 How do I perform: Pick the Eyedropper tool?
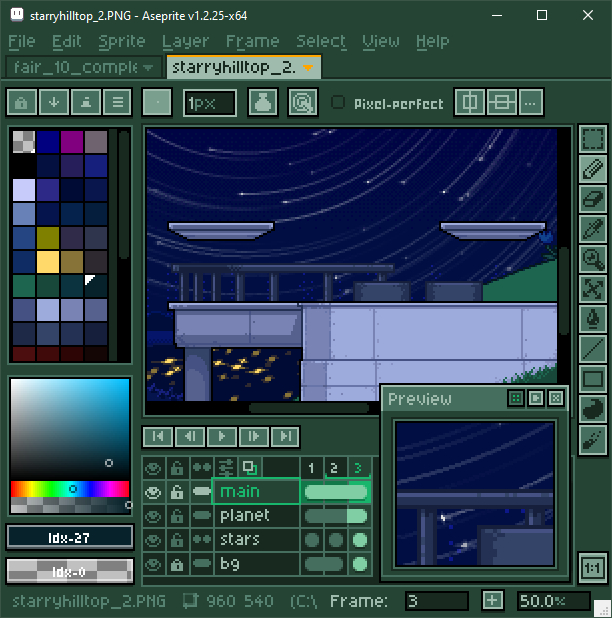click(593, 229)
